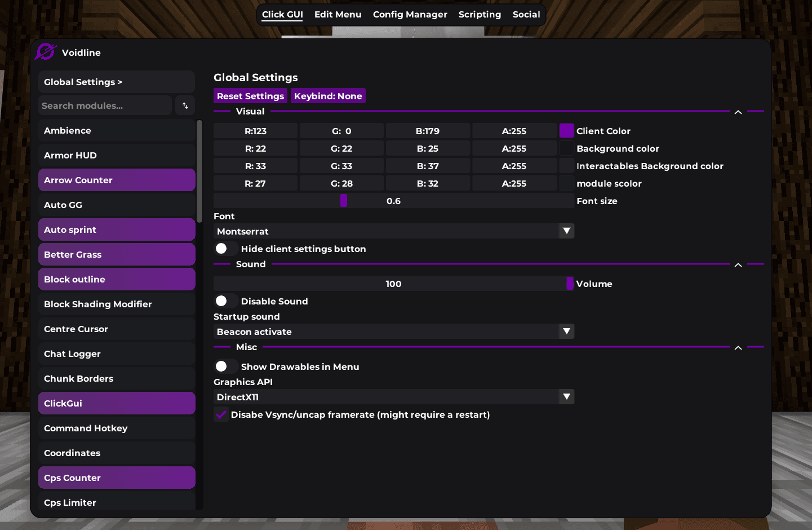The width and height of the screenshot is (812, 530).
Task: Click the Background color R: 22 field
Action: click(x=255, y=148)
